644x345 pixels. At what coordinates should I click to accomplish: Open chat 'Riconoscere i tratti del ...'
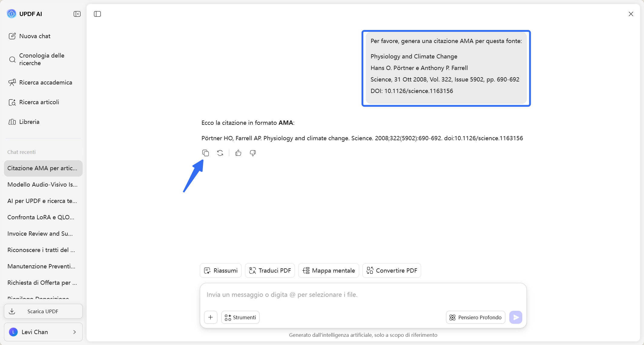(43, 250)
